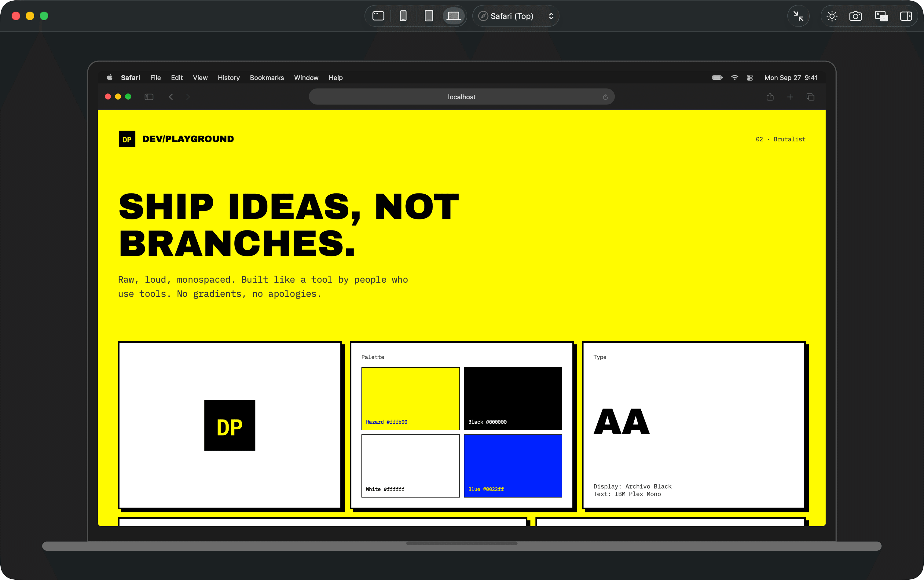Open the Help menu
This screenshot has width=924, height=580.
pyautogui.click(x=335, y=78)
